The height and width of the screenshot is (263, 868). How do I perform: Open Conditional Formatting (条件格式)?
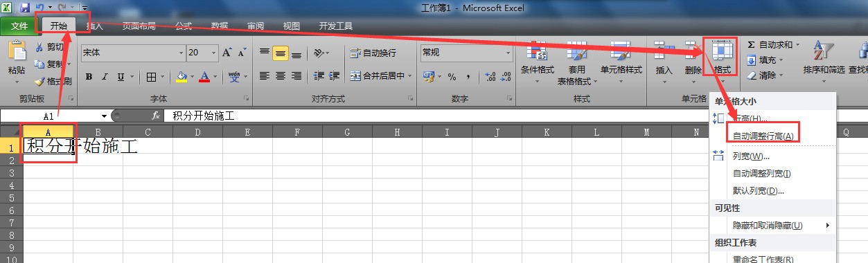[538, 61]
